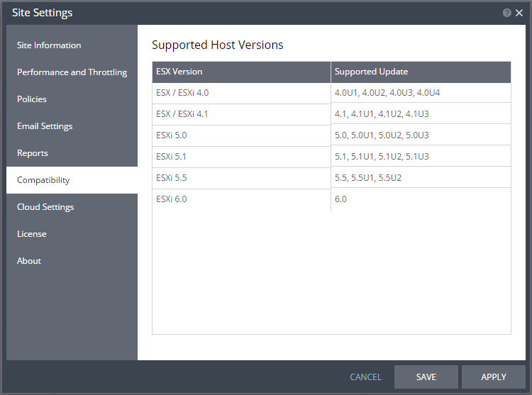Click the ESX Version column header

click(241, 72)
